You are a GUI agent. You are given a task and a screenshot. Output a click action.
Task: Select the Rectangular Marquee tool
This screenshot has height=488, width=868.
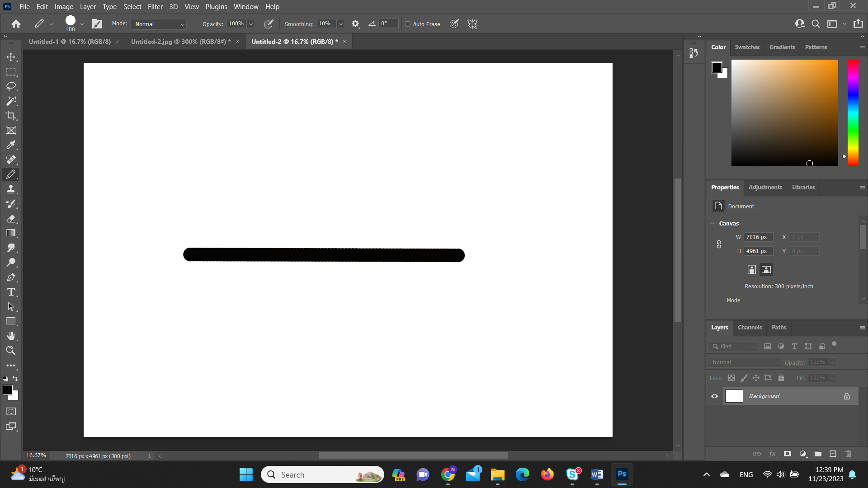11,72
